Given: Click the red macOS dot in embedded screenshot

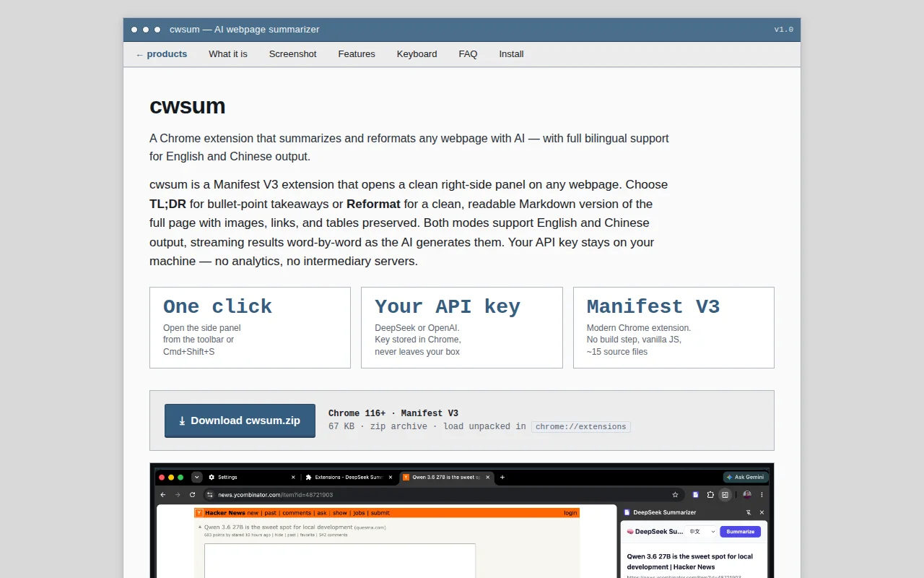Looking at the screenshot, I should click(162, 477).
